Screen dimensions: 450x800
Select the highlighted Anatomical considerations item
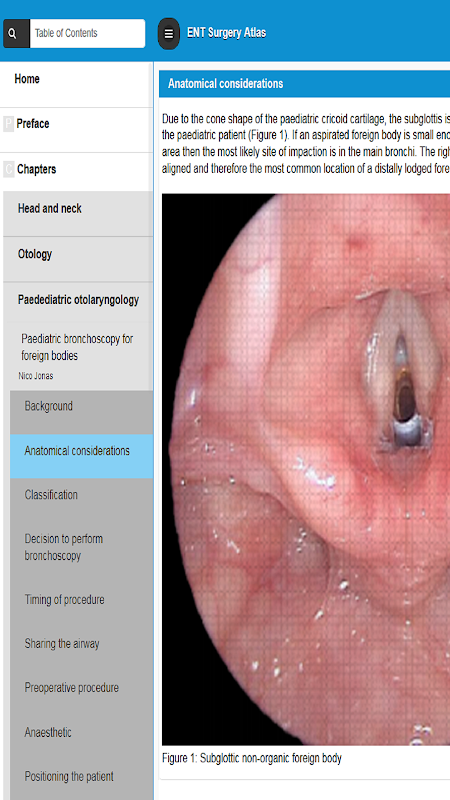tap(82, 456)
